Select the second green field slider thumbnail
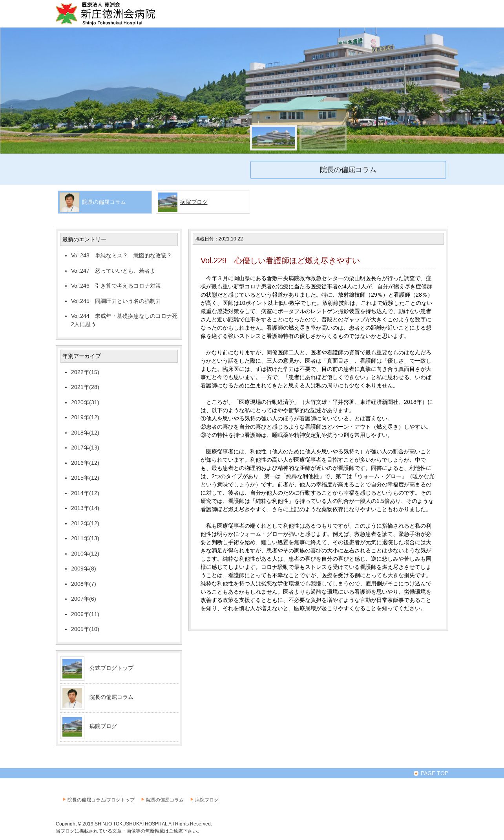 coord(323,138)
